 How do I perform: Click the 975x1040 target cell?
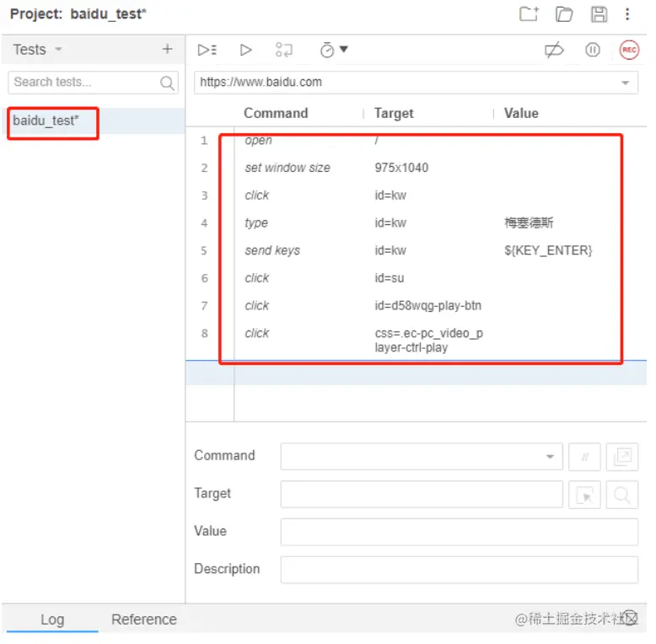click(x=401, y=168)
